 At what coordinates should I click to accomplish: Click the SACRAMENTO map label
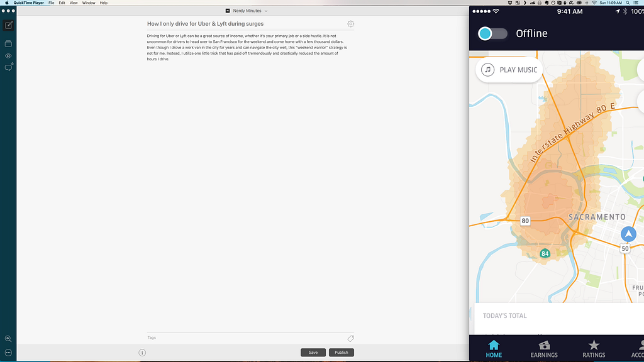(x=597, y=217)
